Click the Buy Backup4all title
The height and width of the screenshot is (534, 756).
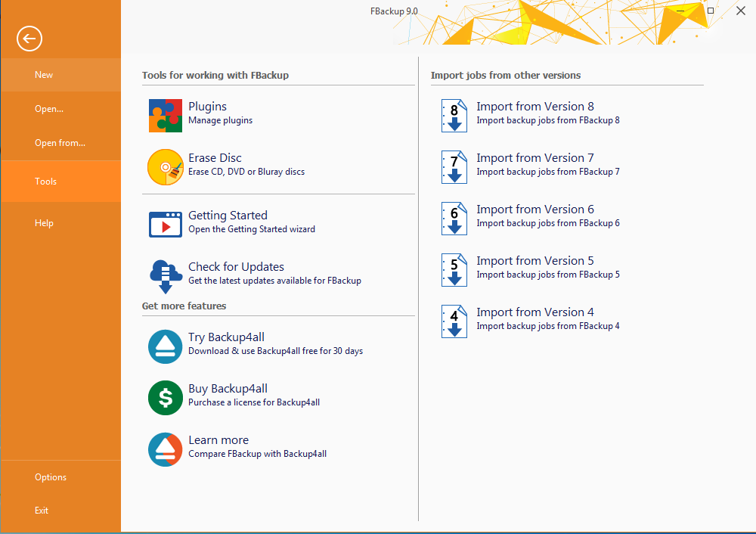tap(228, 389)
